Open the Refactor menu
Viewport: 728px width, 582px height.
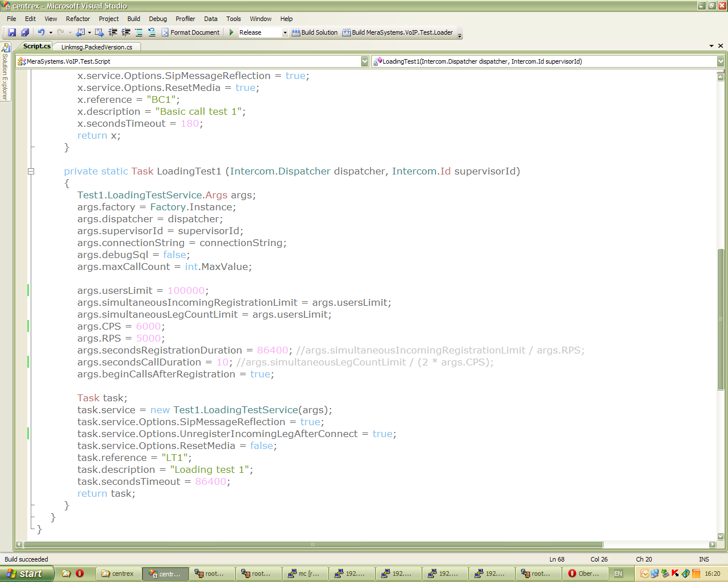click(78, 19)
